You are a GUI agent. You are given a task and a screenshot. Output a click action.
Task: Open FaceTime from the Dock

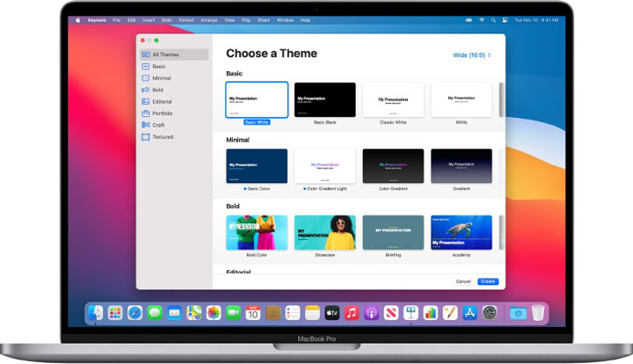[x=233, y=313]
